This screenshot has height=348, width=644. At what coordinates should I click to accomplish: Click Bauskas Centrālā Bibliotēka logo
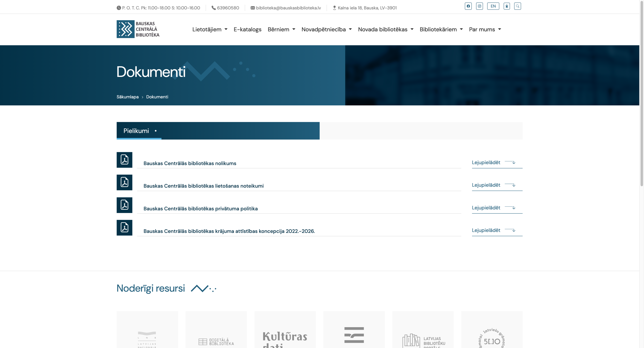[x=138, y=29]
